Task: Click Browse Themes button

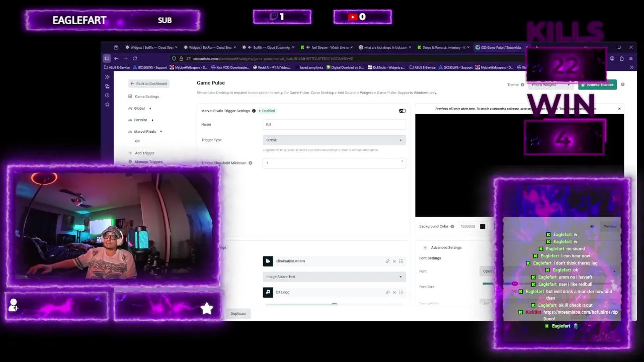Action: [597, 84]
